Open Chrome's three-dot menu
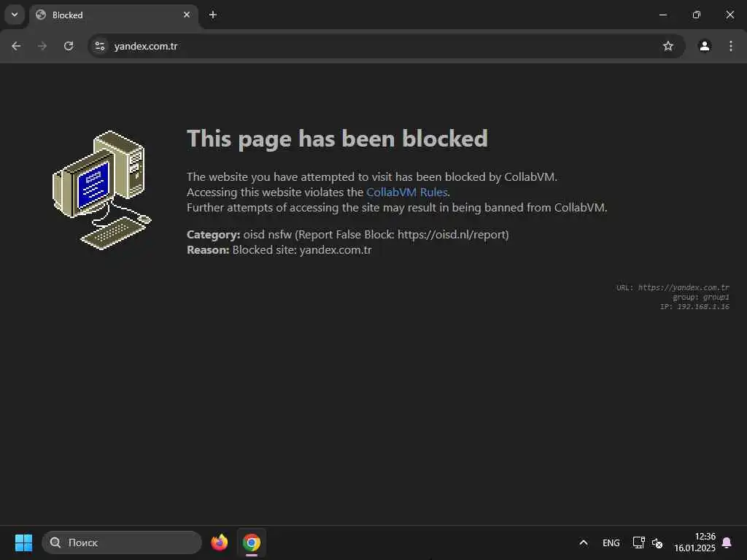 pyautogui.click(x=731, y=46)
